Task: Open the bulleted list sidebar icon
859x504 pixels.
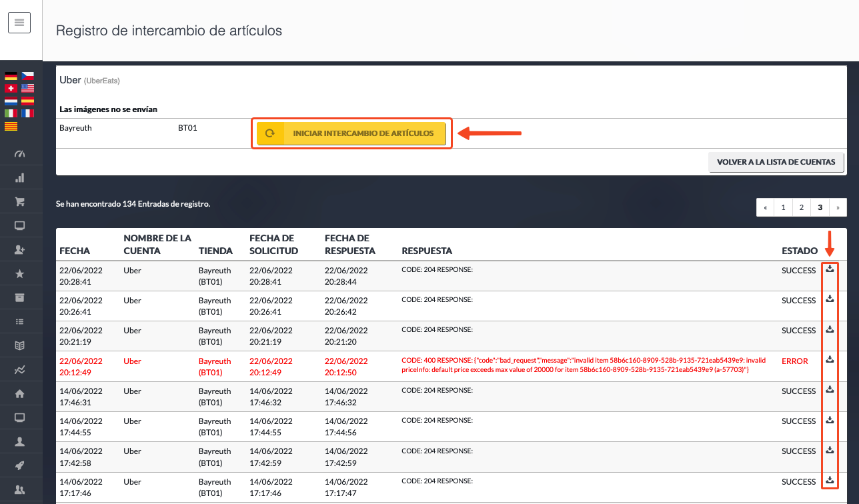Action: click(x=19, y=321)
